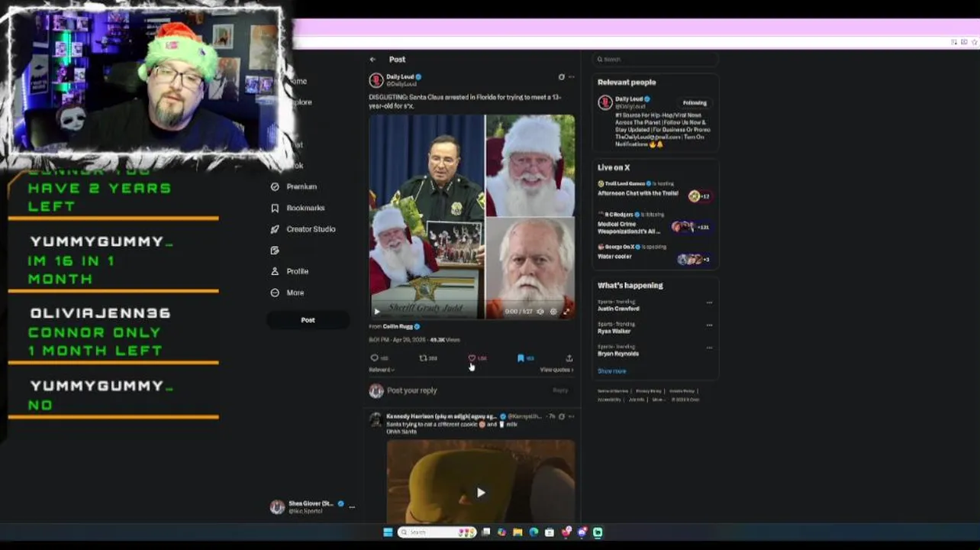Open the Windows Start menu
Screen dimensions: 980x550
(x=388, y=532)
